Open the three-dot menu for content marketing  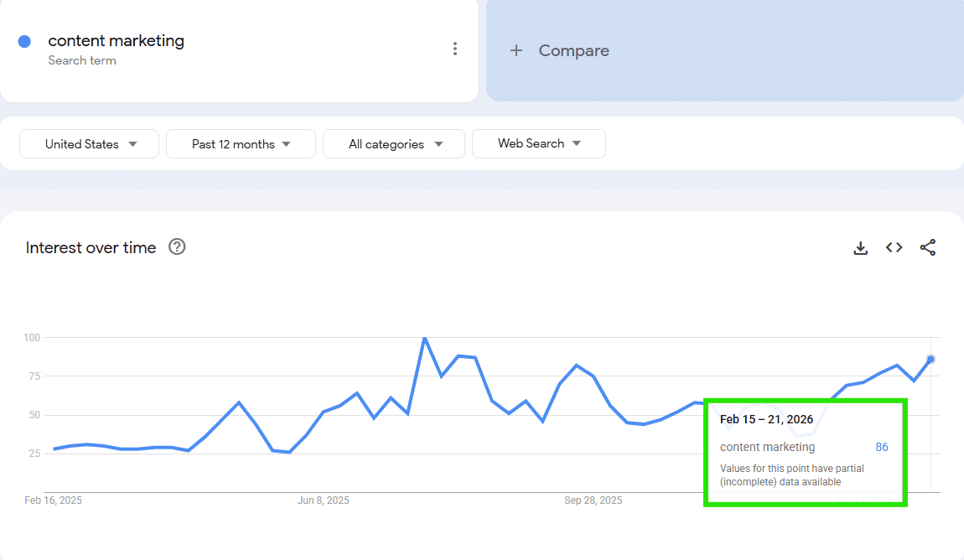(455, 49)
